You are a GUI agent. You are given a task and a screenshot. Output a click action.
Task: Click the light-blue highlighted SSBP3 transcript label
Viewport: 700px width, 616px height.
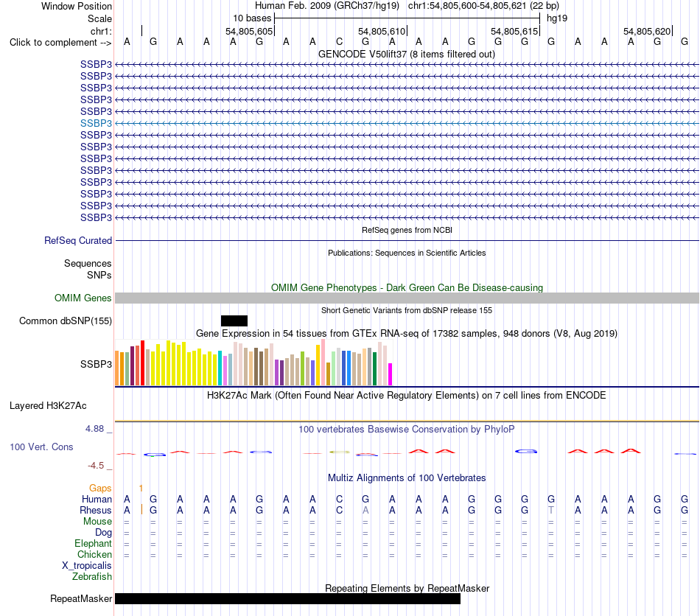[x=96, y=123]
